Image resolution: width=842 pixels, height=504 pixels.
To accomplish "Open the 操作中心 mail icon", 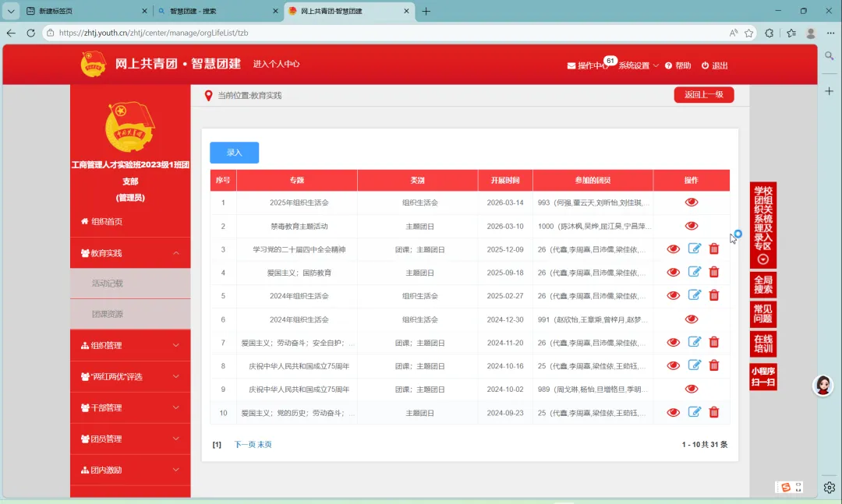I will 571,65.
